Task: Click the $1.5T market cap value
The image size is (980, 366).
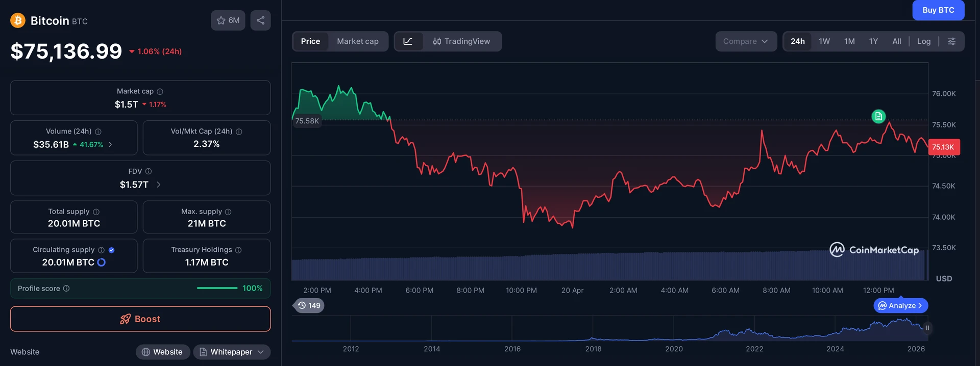Action: pos(126,104)
